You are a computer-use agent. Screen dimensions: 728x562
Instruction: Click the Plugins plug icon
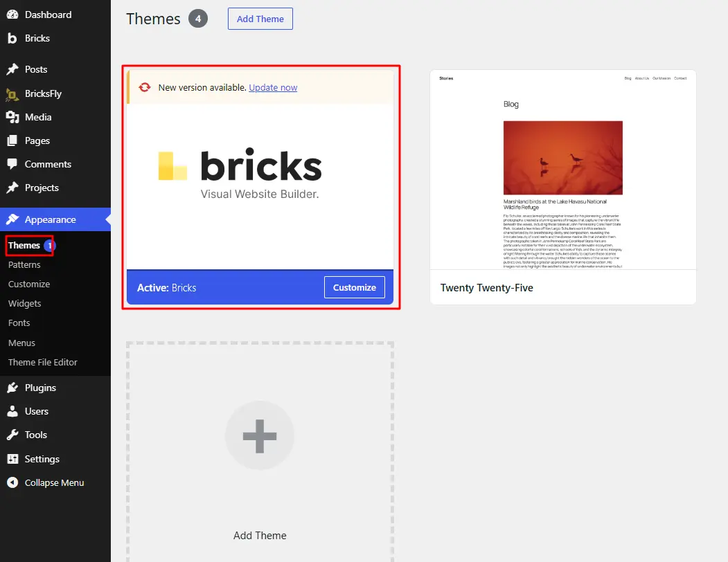[12, 388]
